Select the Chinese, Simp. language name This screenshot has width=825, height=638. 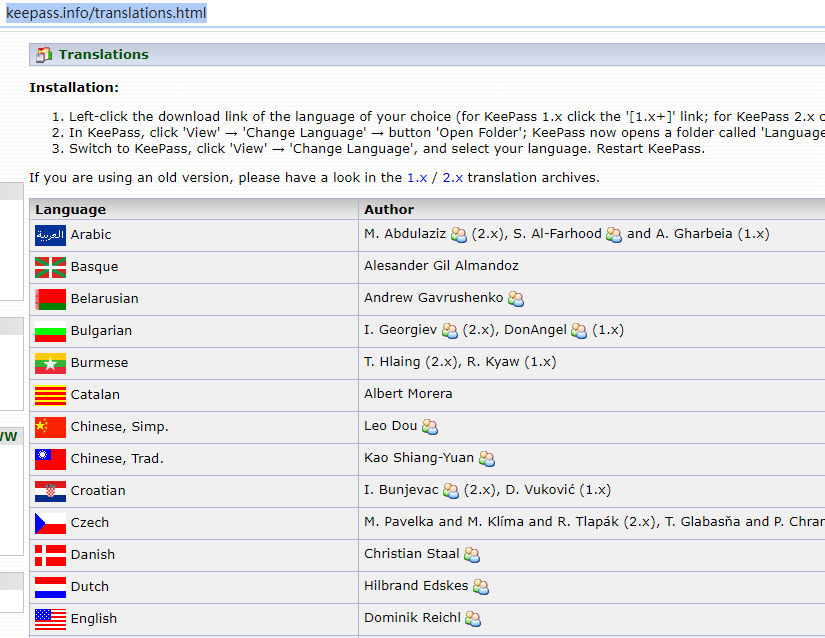pyautogui.click(x=120, y=427)
